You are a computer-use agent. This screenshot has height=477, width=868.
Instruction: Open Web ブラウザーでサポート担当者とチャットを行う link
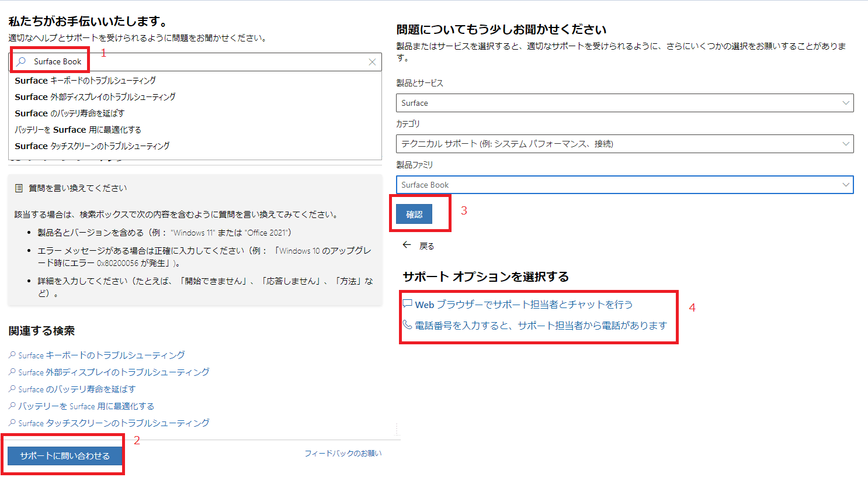[524, 305]
